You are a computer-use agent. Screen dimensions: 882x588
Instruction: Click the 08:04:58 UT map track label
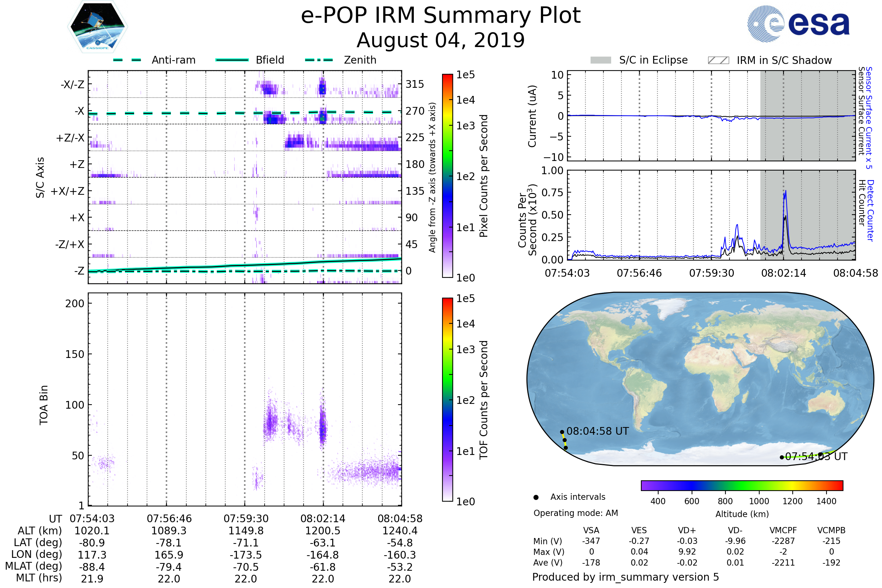598,431
